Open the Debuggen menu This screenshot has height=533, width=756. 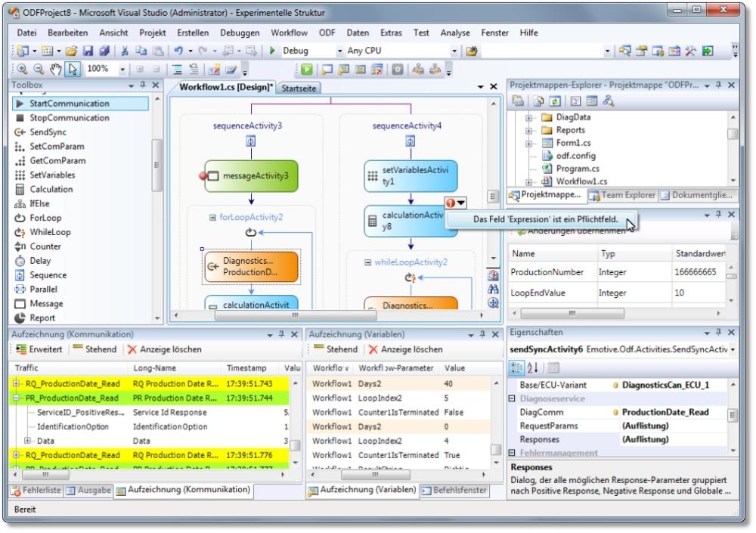tap(240, 33)
